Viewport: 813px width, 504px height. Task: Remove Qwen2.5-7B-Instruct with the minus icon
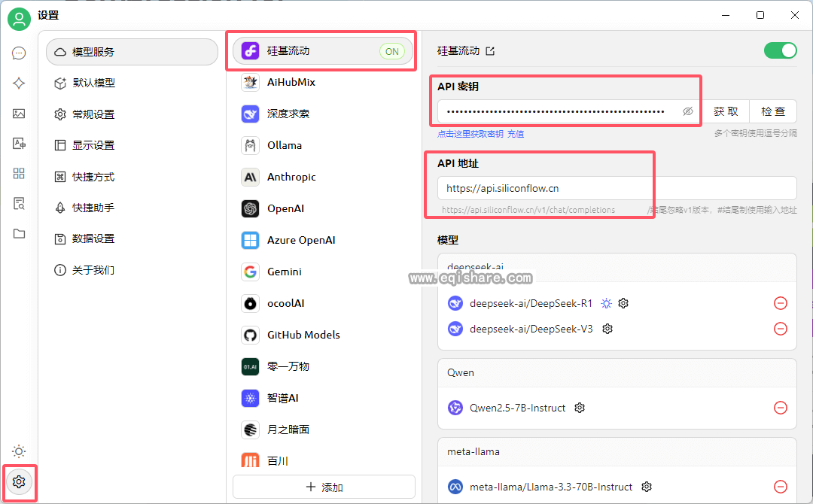781,408
